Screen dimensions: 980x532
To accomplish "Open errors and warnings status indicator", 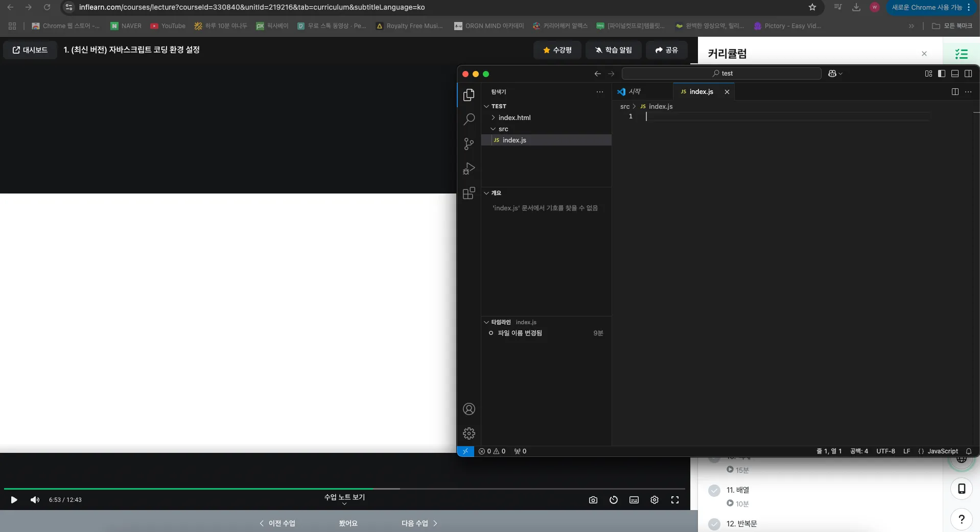I will click(x=492, y=451).
